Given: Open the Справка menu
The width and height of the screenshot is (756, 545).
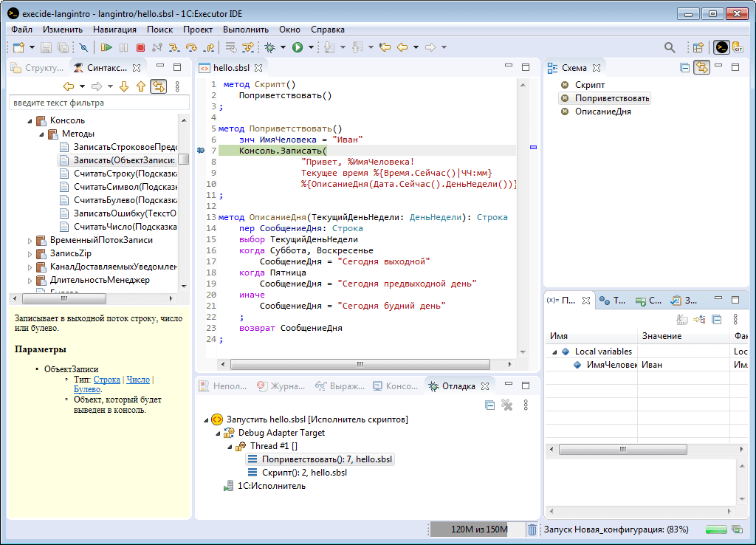Looking at the screenshot, I should [327, 30].
